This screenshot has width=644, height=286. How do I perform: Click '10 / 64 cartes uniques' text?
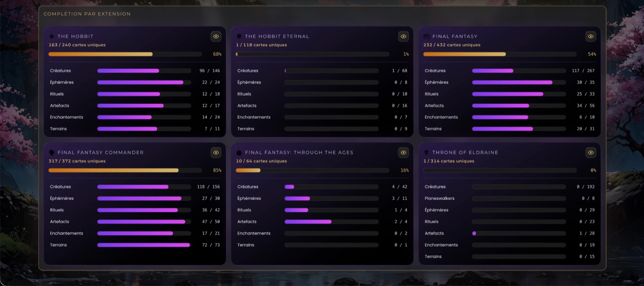point(261,161)
